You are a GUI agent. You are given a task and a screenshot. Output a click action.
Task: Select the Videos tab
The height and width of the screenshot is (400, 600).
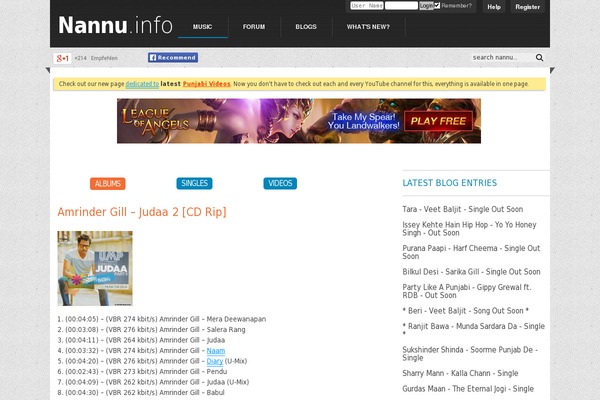pos(280,183)
